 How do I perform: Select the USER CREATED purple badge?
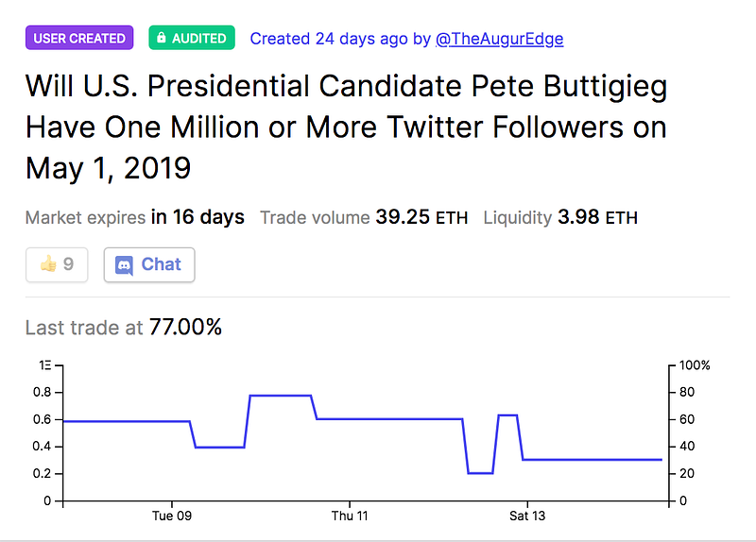pos(79,39)
